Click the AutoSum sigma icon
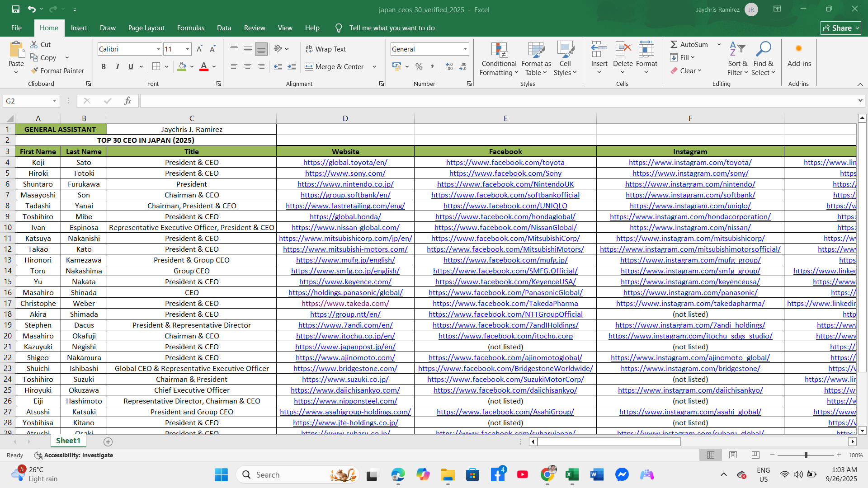The width and height of the screenshot is (868, 488). click(674, 44)
